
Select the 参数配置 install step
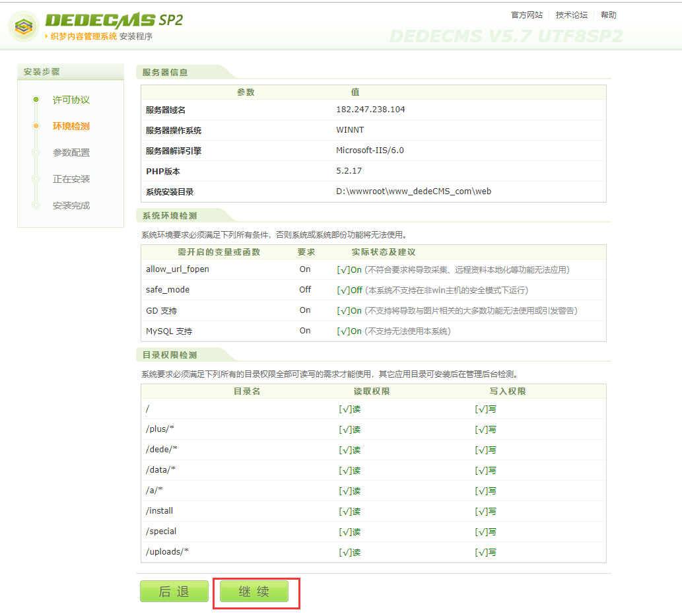pos(71,153)
